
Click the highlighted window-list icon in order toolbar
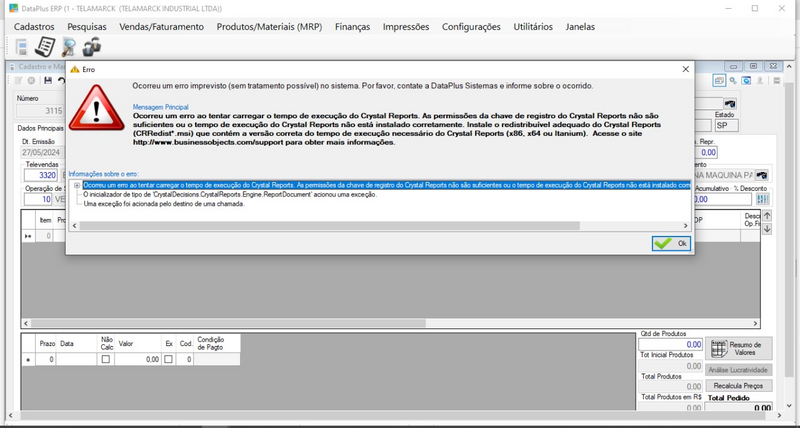click(719, 81)
